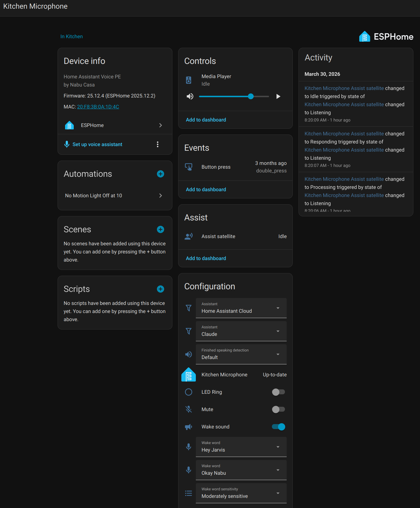Open the Wake word dropdown showing Hey Jarvis

tap(241, 447)
